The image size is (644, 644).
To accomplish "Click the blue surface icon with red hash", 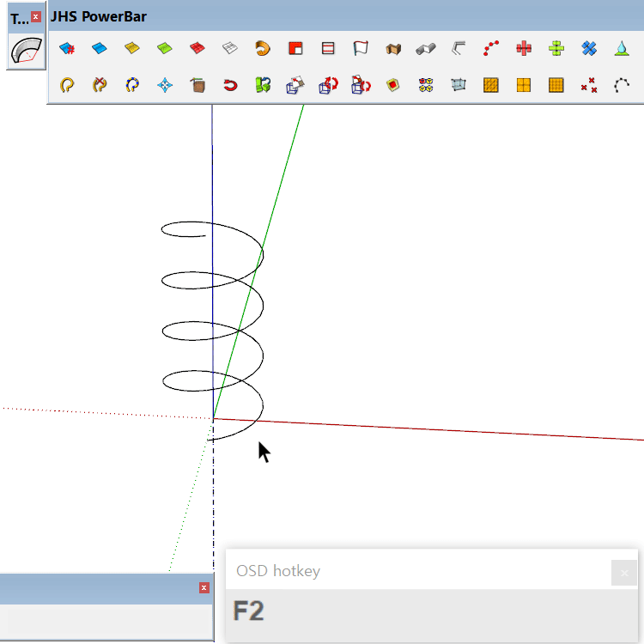I will point(67,48).
